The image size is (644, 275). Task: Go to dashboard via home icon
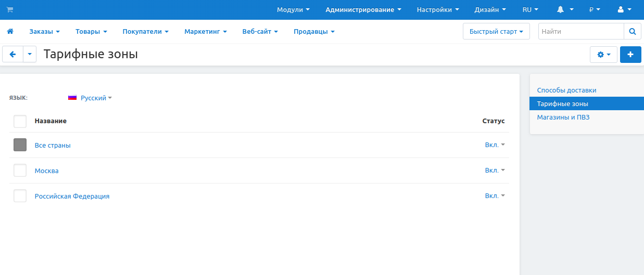(10, 32)
